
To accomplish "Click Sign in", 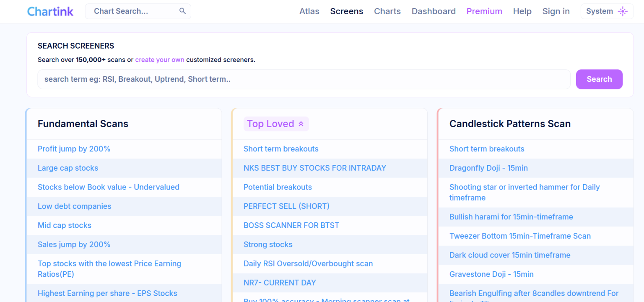I will (x=556, y=11).
